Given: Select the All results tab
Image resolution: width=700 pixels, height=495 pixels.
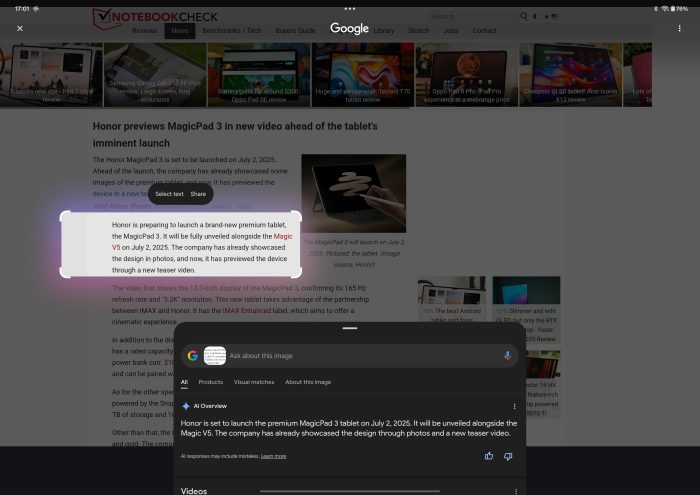Looking at the screenshot, I should pyautogui.click(x=184, y=382).
